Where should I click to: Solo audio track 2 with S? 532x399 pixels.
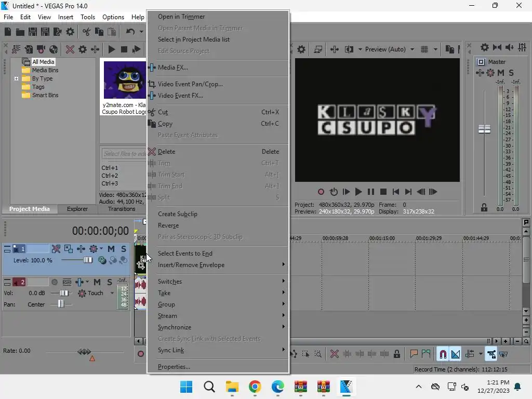pyautogui.click(x=109, y=282)
